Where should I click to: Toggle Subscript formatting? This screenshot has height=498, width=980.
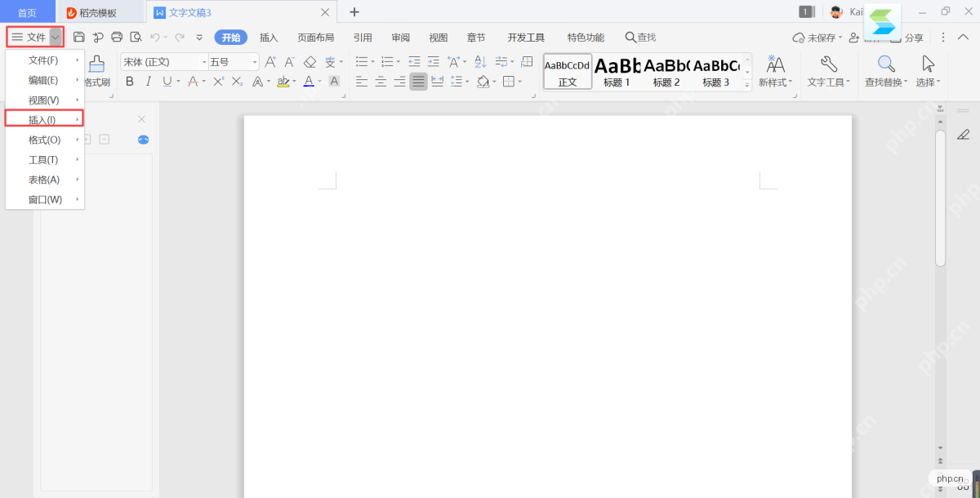237,81
